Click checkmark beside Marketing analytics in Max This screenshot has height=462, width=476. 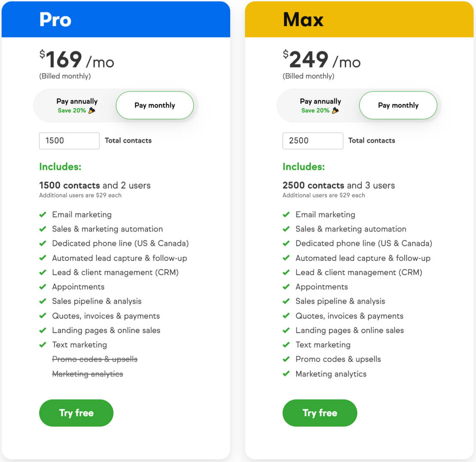click(x=286, y=374)
